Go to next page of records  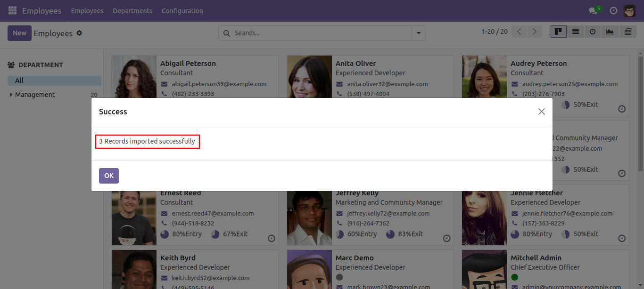(534, 32)
